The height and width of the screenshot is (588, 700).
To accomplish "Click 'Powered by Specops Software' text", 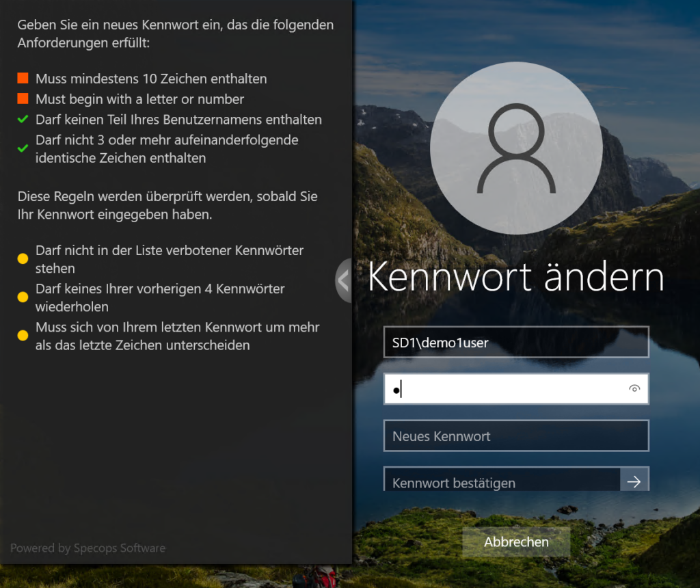I will [88, 548].
